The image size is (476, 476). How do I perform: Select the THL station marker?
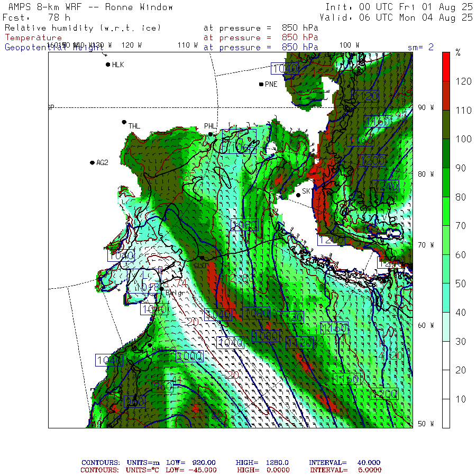tap(124, 122)
